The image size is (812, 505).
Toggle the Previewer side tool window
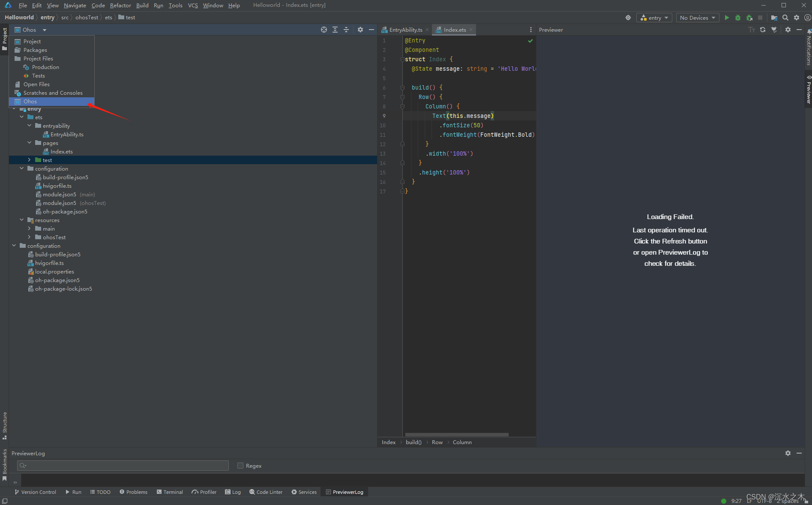click(809, 90)
